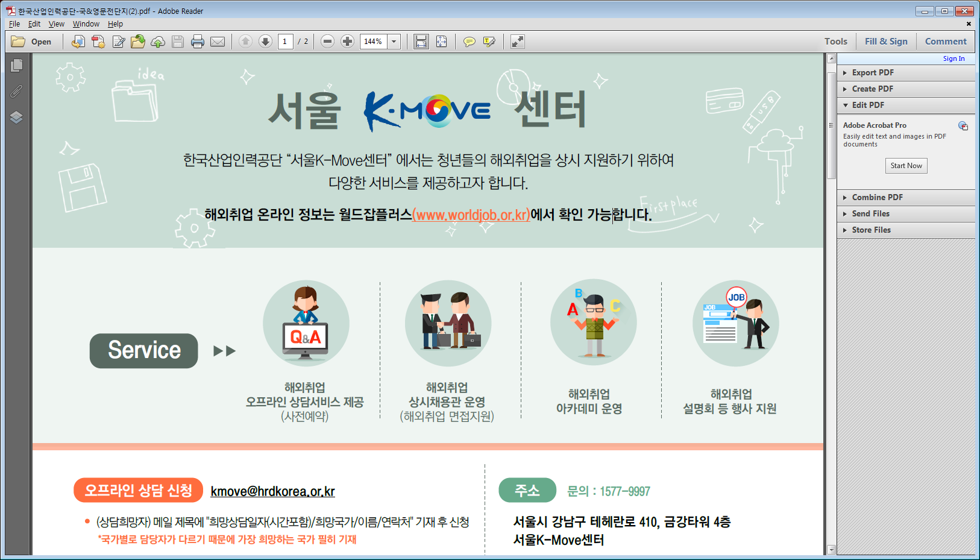
Task: Go to next page with down arrow
Action: pyautogui.click(x=265, y=42)
